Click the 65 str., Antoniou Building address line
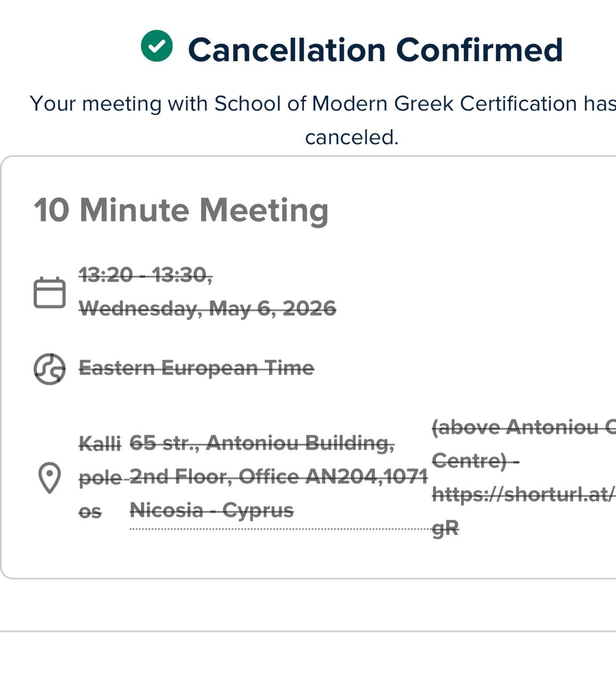Image resolution: width=616 pixels, height=683 pixels. pyautogui.click(x=262, y=443)
